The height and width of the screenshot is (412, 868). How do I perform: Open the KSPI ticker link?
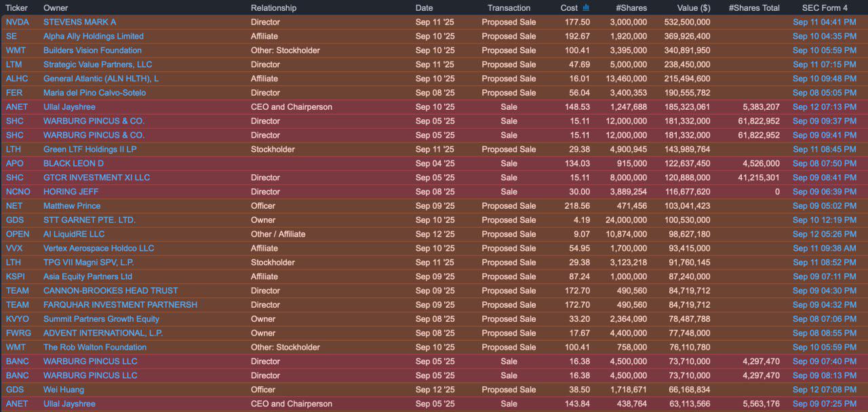coord(16,276)
